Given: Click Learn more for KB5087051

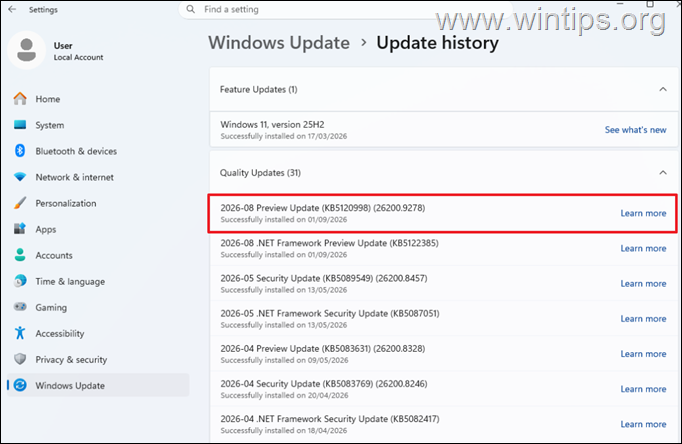Looking at the screenshot, I should (x=643, y=319).
